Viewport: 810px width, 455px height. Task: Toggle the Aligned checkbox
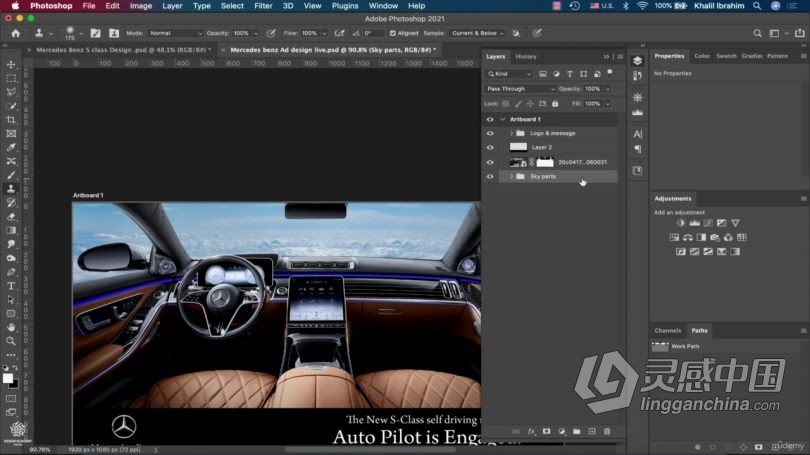coord(393,33)
